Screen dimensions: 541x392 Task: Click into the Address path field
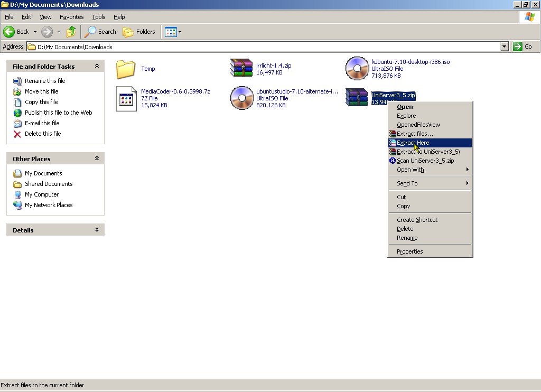264,46
